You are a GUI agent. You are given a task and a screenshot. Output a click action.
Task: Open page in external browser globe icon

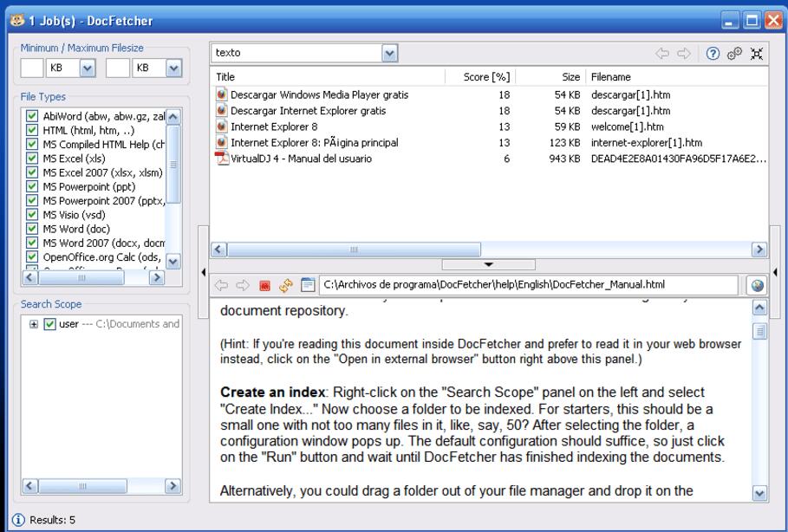(x=757, y=284)
